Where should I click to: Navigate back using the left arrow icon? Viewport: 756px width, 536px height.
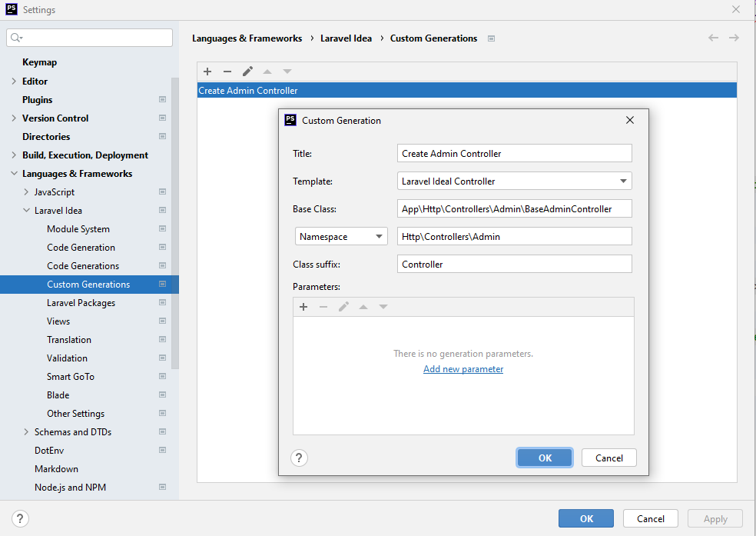coord(713,37)
